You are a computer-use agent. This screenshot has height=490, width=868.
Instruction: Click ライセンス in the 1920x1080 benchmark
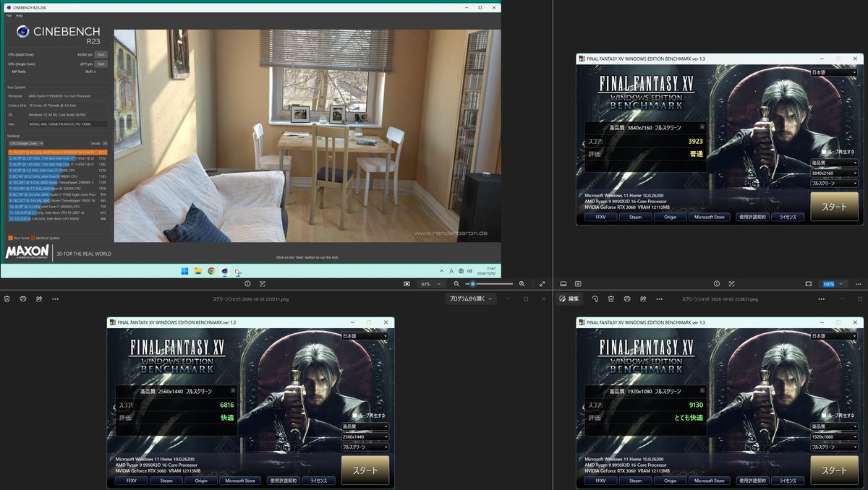click(788, 481)
